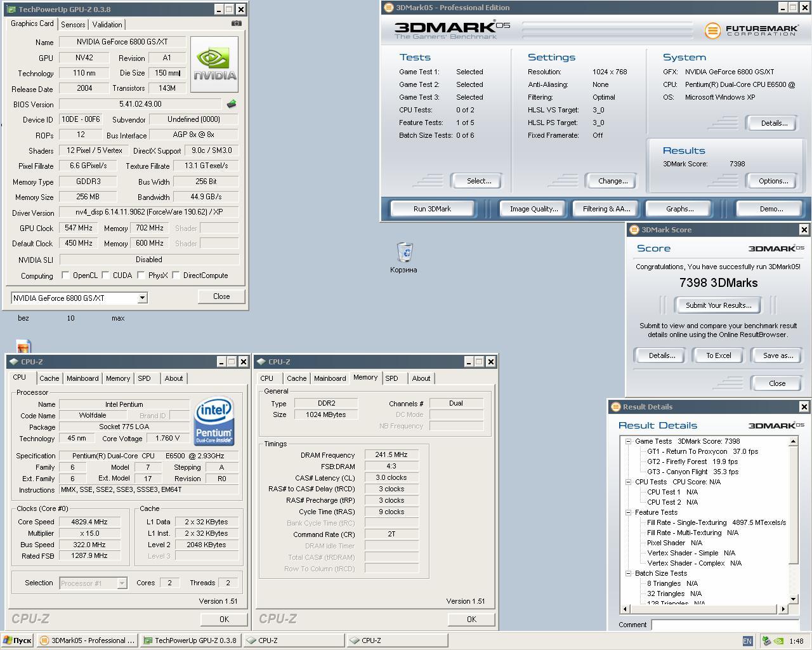Click the settings Change... button
Screen dimensions: 812x650
pos(613,181)
